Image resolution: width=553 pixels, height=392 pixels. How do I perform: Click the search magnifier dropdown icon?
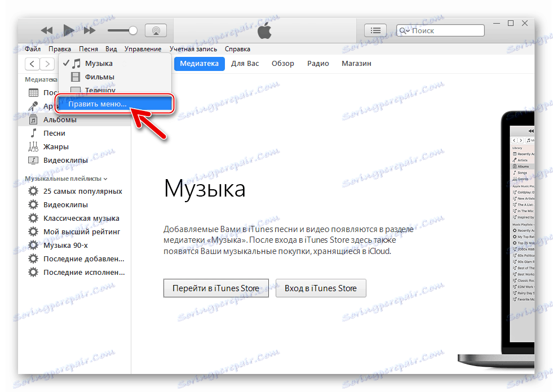404,30
